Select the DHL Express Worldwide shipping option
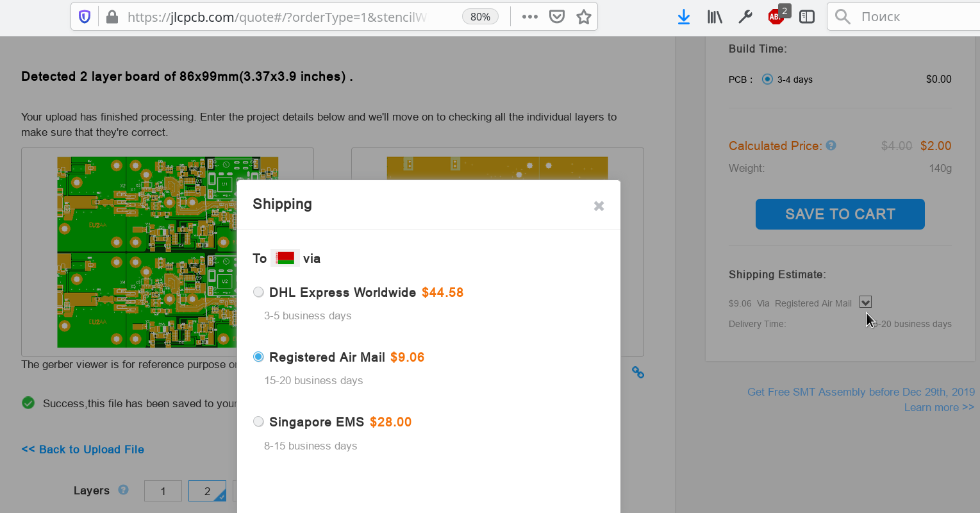Image resolution: width=980 pixels, height=513 pixels. [258, 292]
